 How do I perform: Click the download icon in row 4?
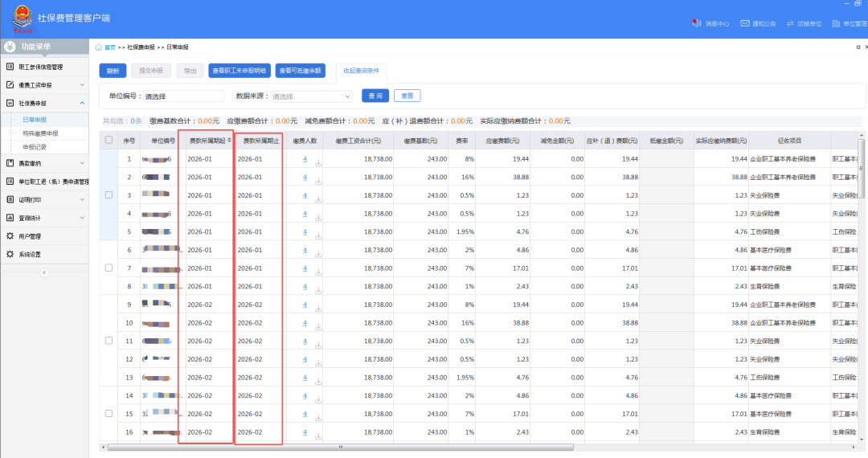(x=319, y=218)
